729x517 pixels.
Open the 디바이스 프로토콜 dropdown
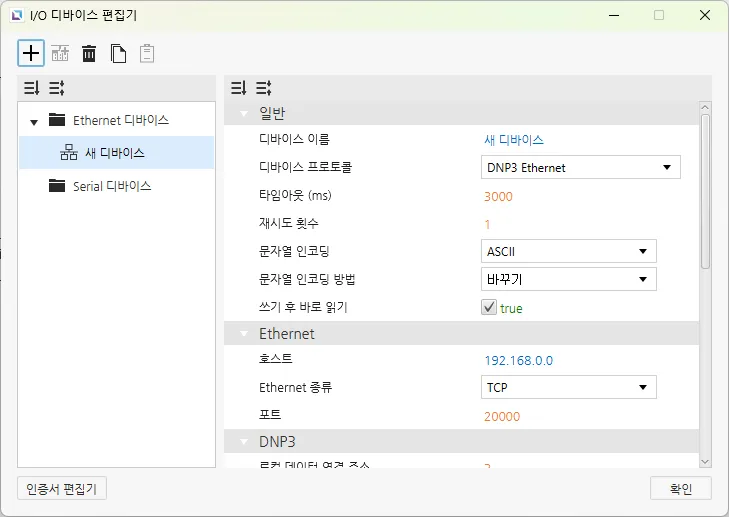coord(580,168)
